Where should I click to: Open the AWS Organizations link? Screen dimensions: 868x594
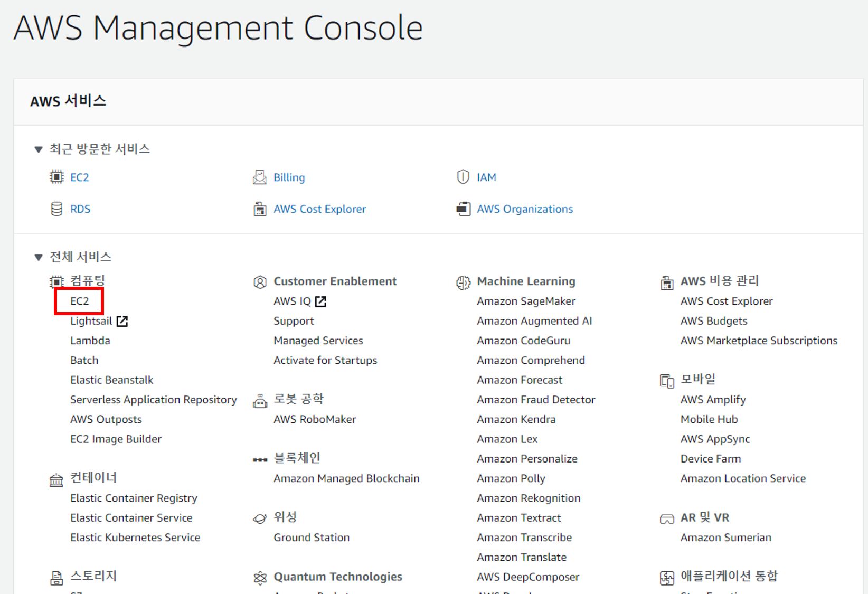[525, 209]
